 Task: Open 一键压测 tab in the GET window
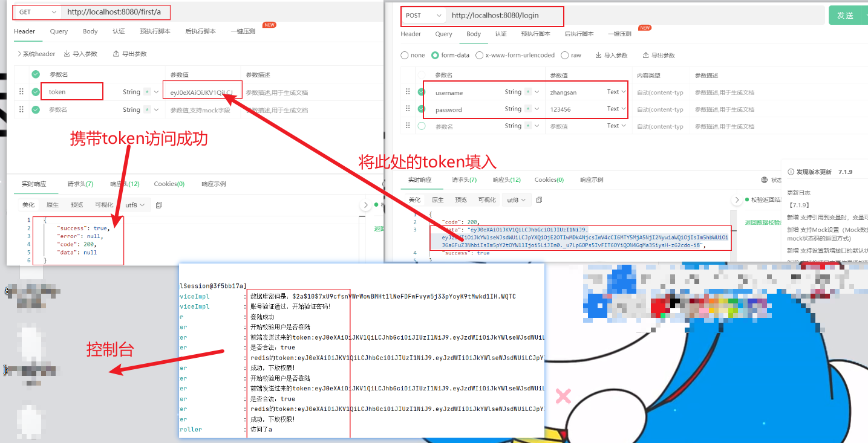243,31
